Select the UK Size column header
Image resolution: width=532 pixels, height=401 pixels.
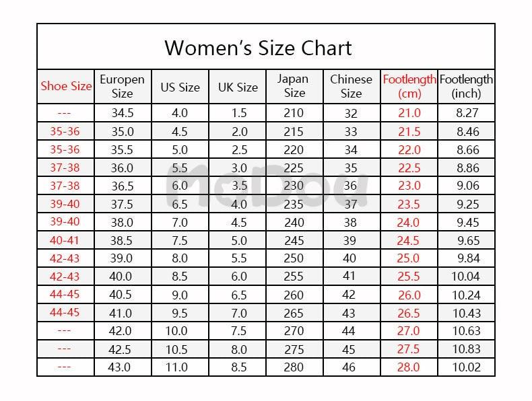[x=238, y=87]
